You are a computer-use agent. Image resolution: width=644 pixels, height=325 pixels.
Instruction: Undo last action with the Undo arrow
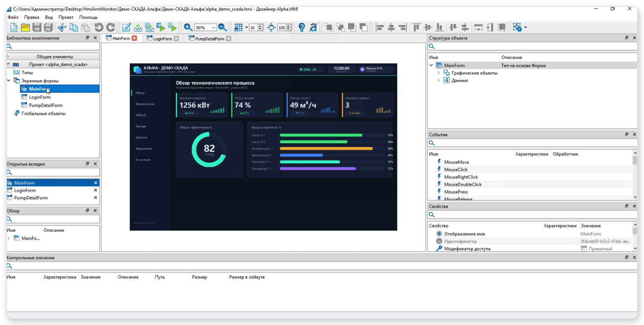pos(99,27)
